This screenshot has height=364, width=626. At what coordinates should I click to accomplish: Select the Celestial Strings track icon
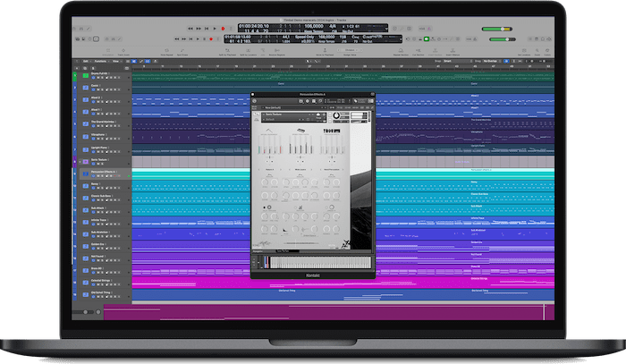[x=84, y=280]
